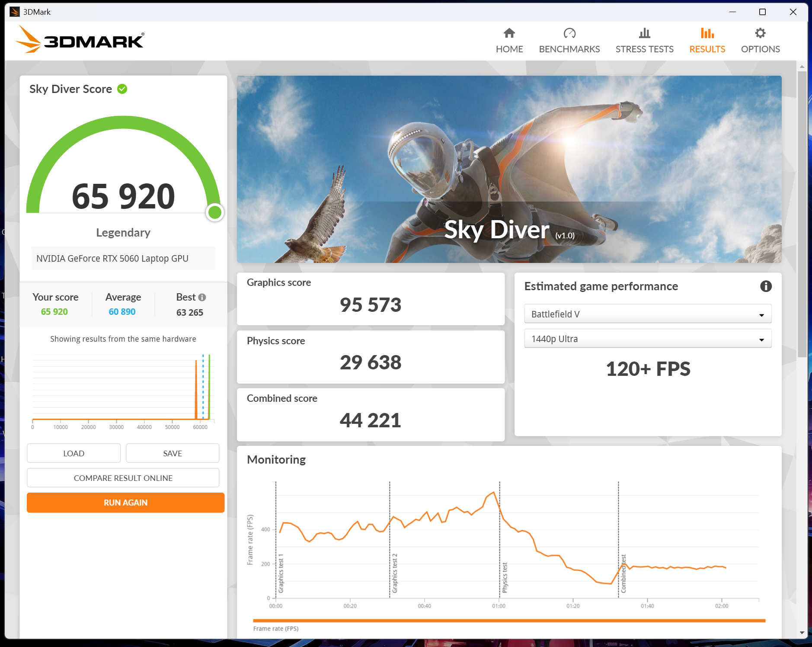Click the score gauge green indicator knob
Image resolution: width=812 pixels, height=647 pixels.
tap(215, 212)
